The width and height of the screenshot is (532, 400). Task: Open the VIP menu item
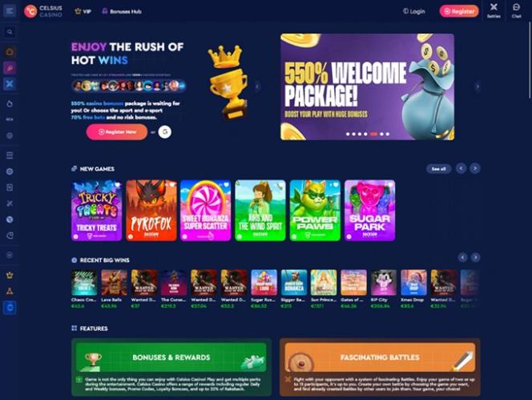(x=83, y=11)
